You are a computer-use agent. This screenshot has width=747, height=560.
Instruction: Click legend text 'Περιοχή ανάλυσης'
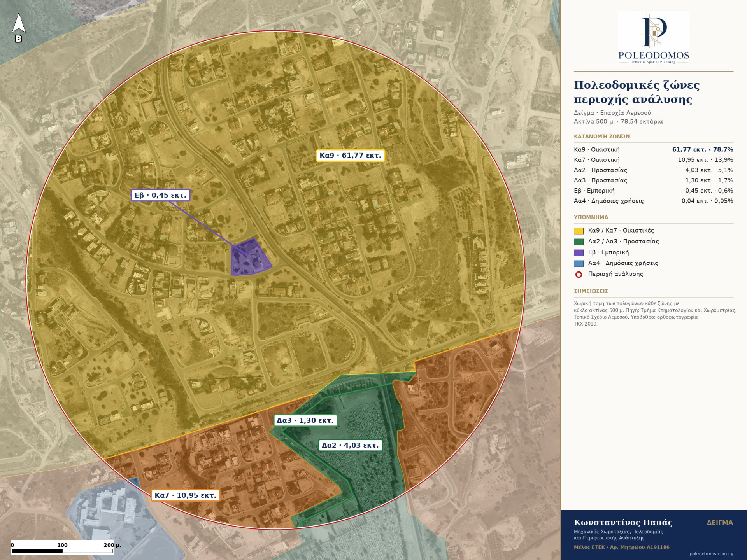click(615, 274)
